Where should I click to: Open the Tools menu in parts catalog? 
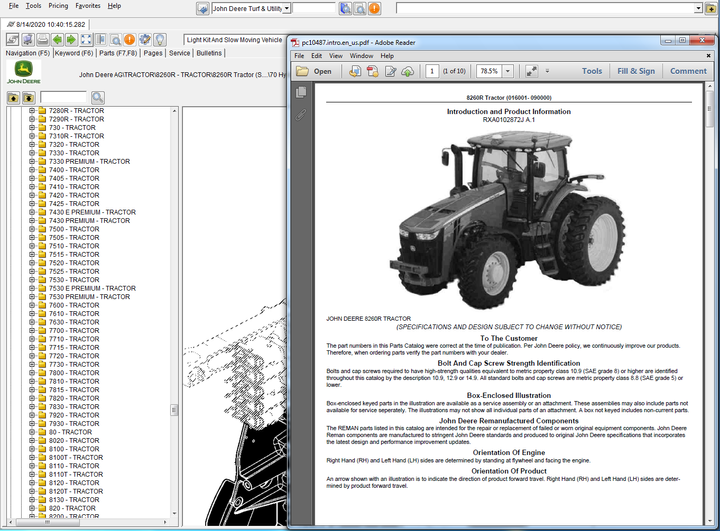33,6
